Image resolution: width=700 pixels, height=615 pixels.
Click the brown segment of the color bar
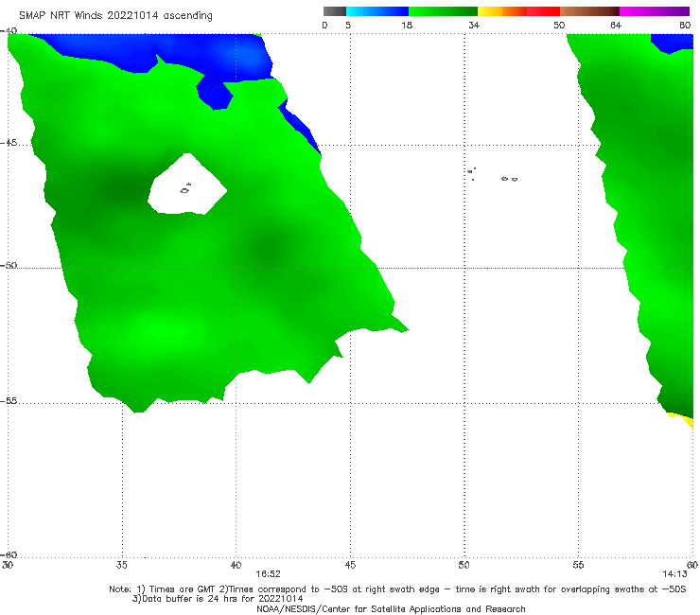point(589,11)
